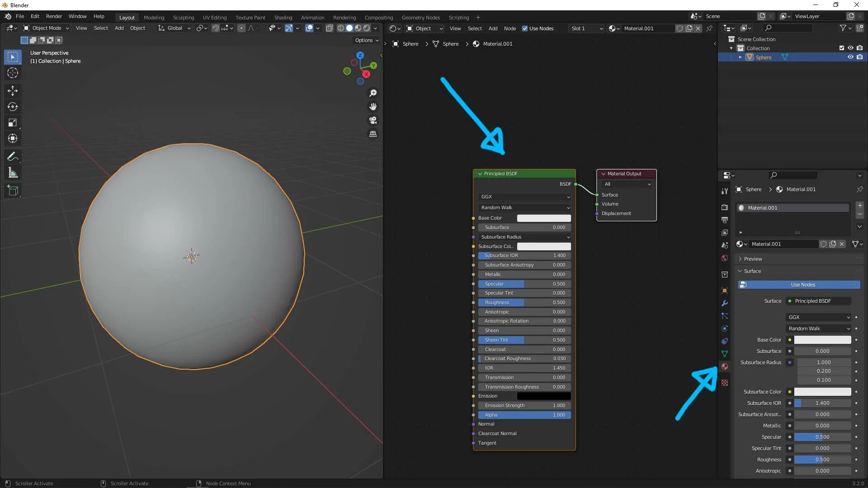Viewport: 868px width, 488px height.
Task: Hide Collection in viewport via eye icon
Action: [x=850, y=48]
